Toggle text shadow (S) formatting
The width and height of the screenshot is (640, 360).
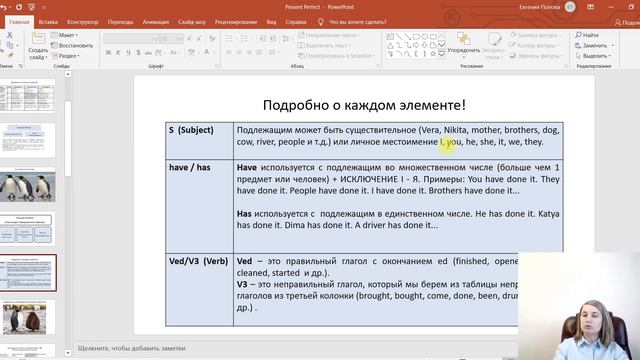138,52
